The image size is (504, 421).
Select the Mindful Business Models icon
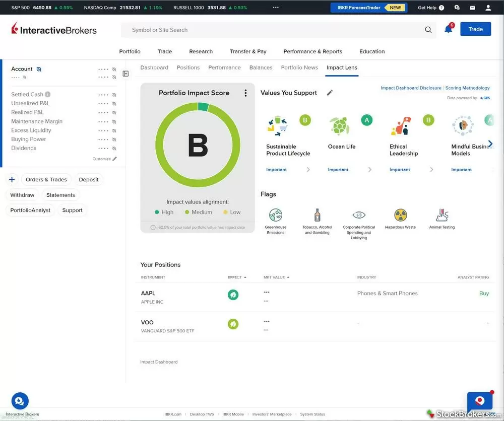tap(463, 125)
